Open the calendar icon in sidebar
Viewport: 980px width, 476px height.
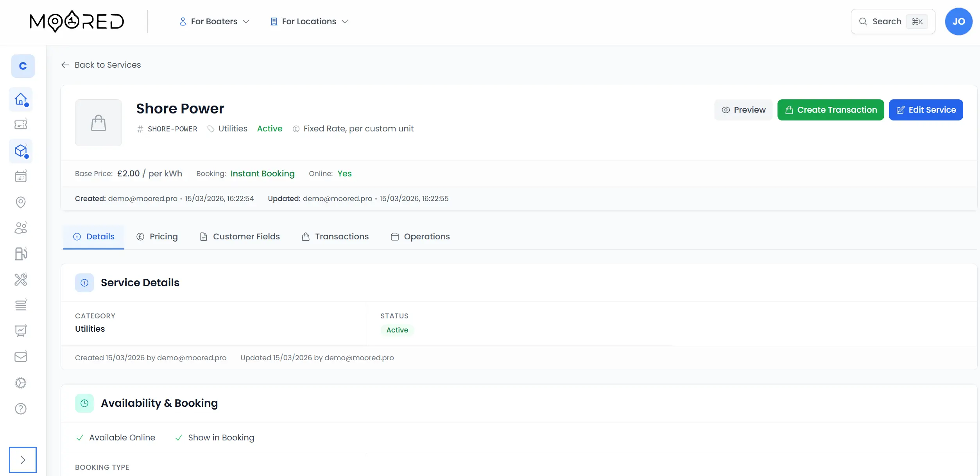click(x=20, y=176)
